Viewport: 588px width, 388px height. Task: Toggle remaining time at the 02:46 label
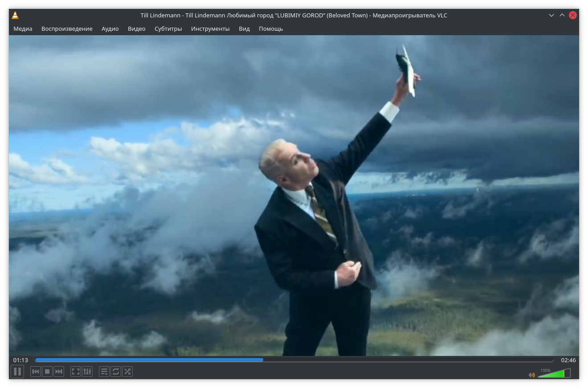coord(568,360)
